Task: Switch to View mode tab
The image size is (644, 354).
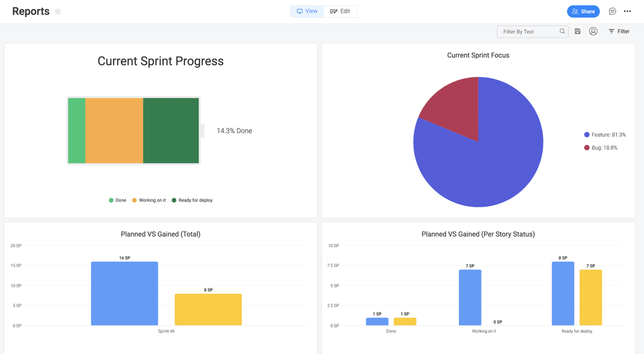Action: coord(307,11)
